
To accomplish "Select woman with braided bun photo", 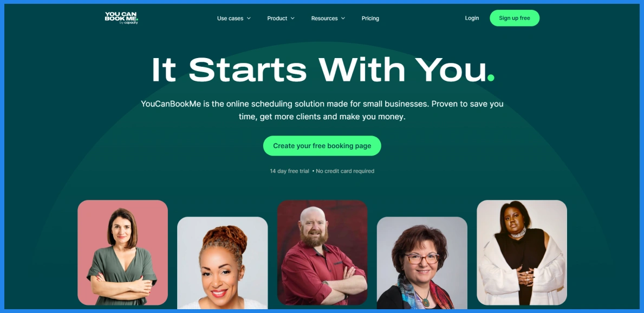I will click(222, 263).
